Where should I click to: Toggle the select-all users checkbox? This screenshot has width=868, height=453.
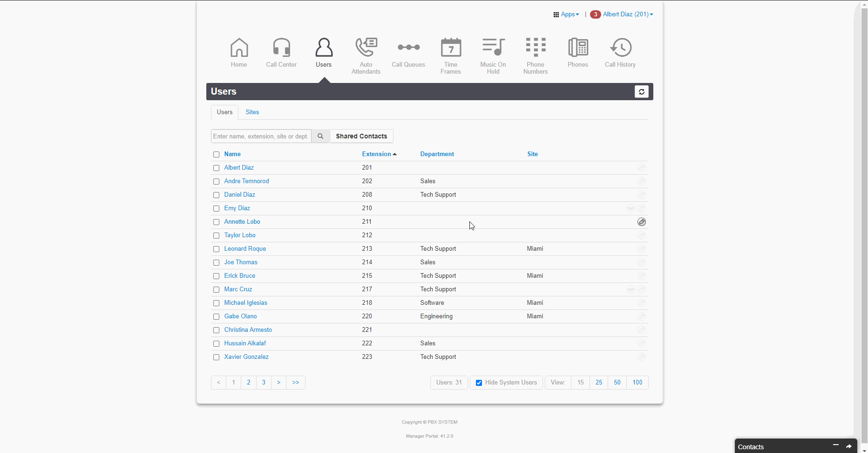216,154
